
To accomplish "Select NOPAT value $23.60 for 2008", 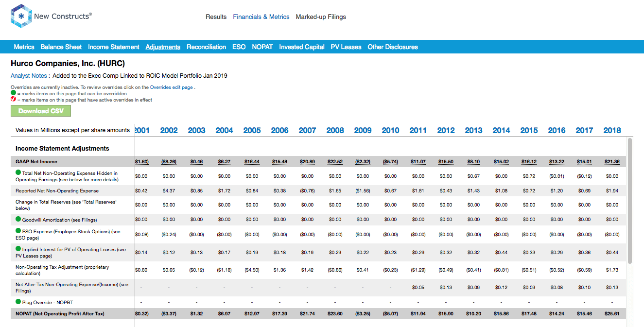I will tap(335, 314).
